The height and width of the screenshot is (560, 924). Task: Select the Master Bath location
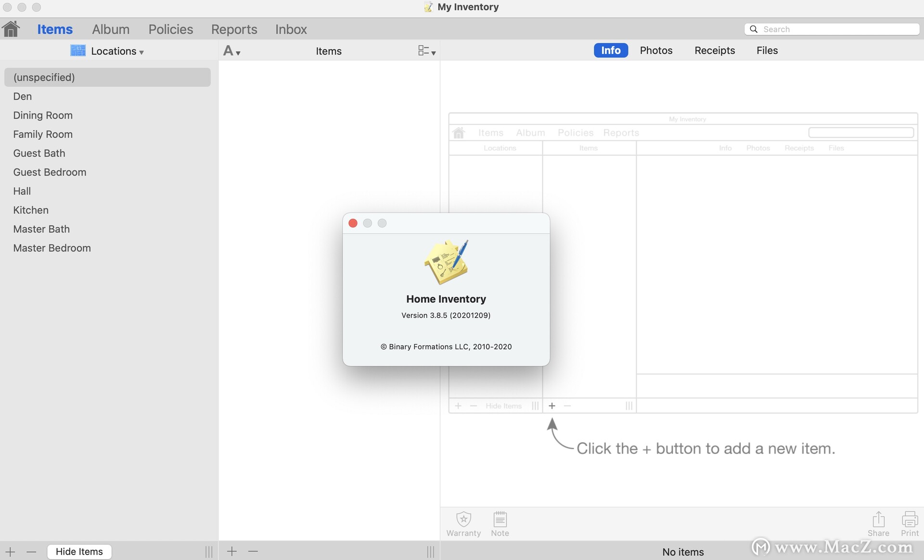click(107, 229)
